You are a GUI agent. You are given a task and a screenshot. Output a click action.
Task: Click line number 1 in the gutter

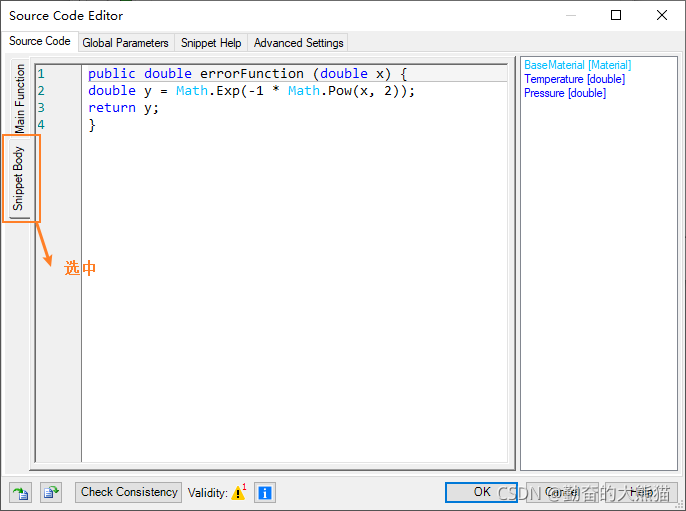(41, 74)
